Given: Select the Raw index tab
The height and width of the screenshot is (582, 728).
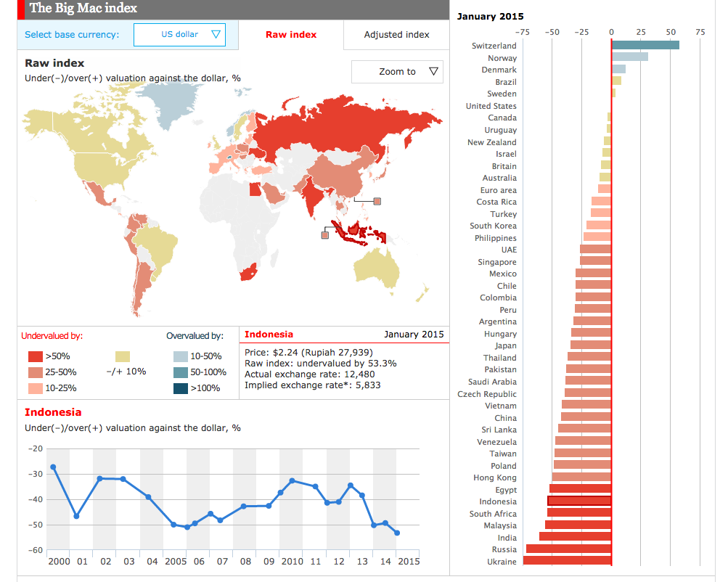Looking at the screenshot, I should coord(290,35).
